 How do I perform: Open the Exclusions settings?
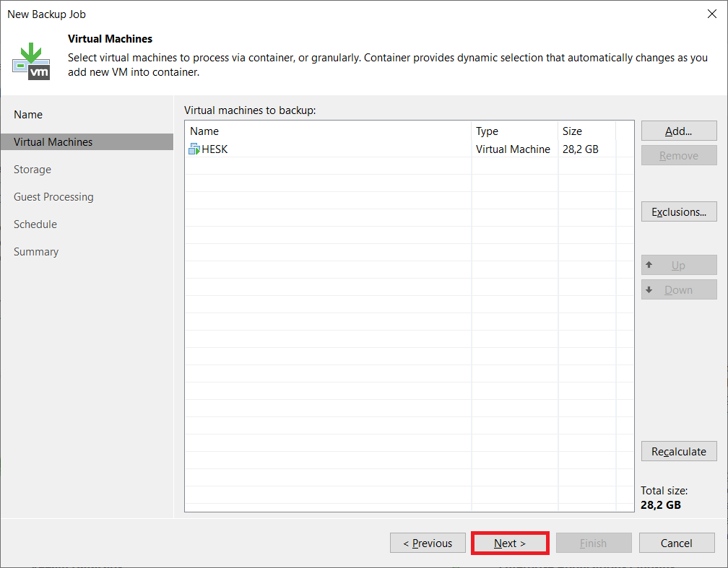(x=678, y=211)
